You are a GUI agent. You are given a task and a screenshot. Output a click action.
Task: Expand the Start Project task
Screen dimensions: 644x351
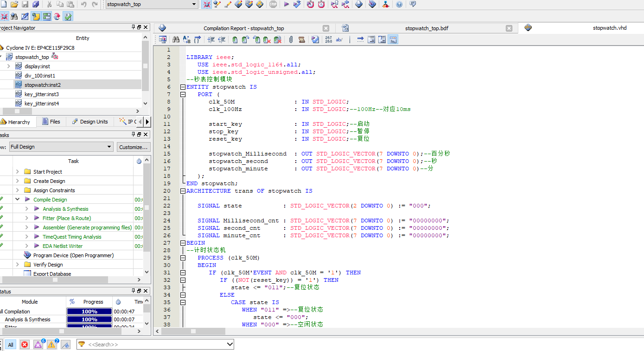pos(18,172)
